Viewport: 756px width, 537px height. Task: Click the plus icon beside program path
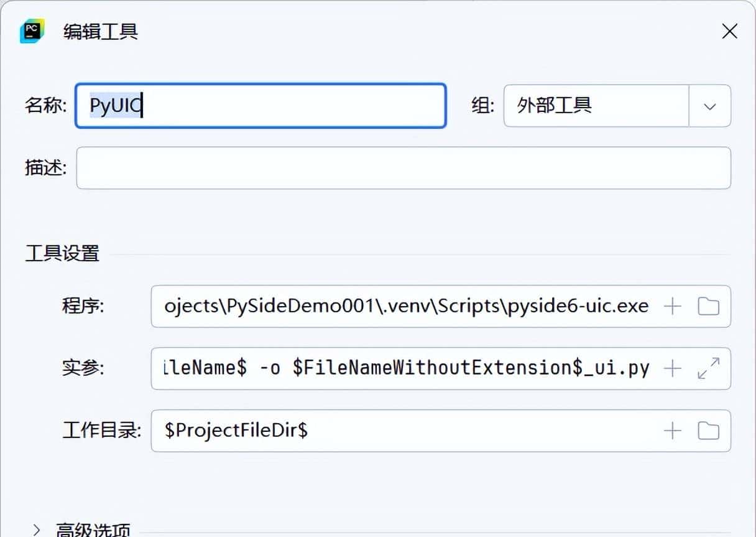(x=672, y=306)
